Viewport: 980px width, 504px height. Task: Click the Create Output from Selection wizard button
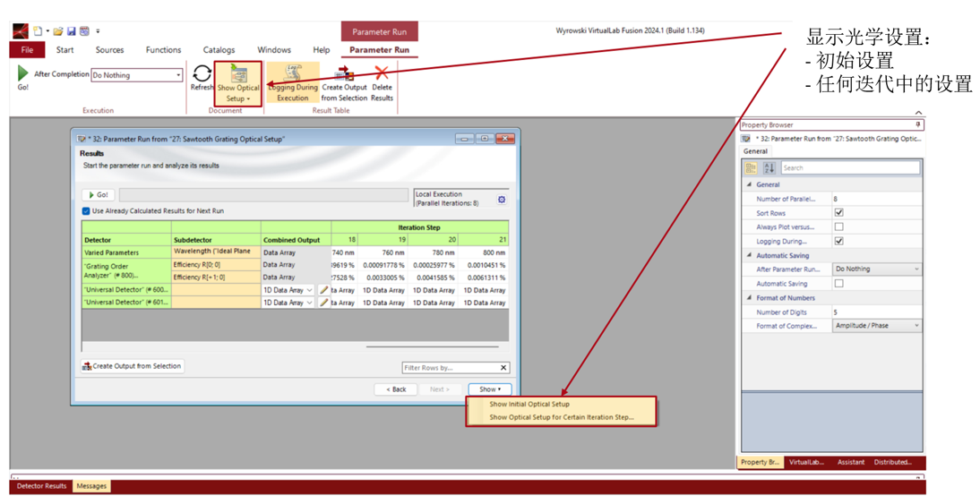pyautogui.click(x=132, y=366)
